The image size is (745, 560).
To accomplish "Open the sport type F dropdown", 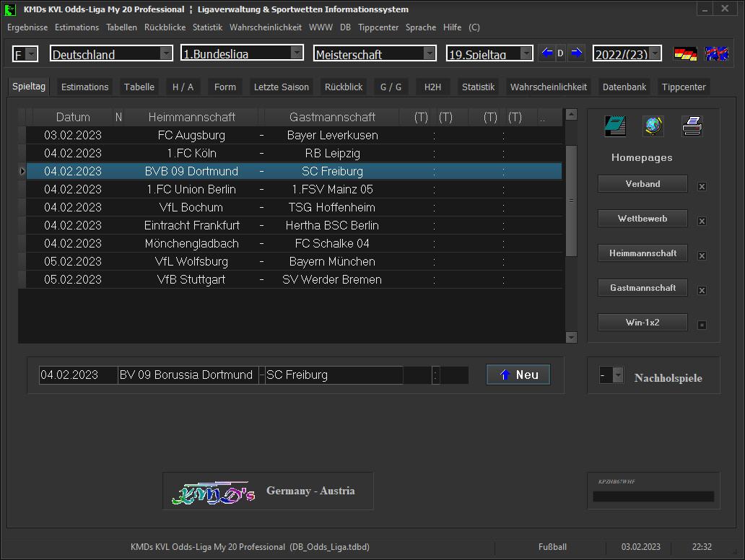I will coord(31,53).
